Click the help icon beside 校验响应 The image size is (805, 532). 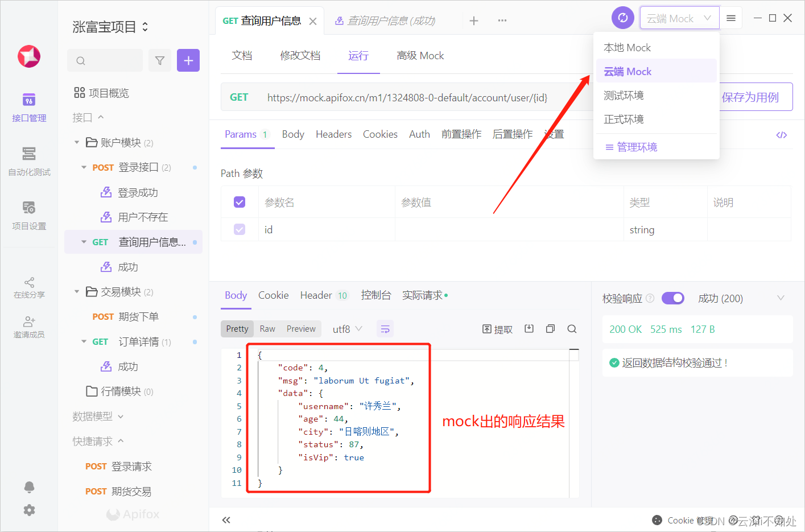coord(650,298)
